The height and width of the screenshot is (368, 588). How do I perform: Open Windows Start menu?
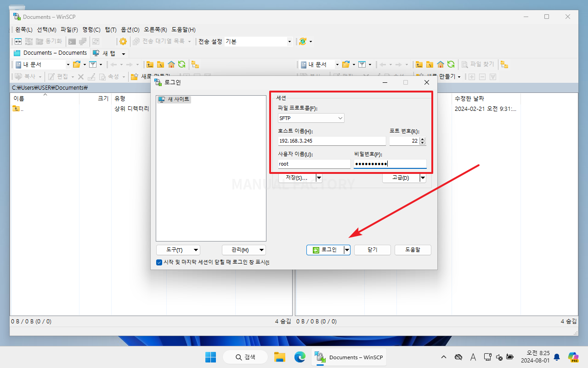click(210, 357)
